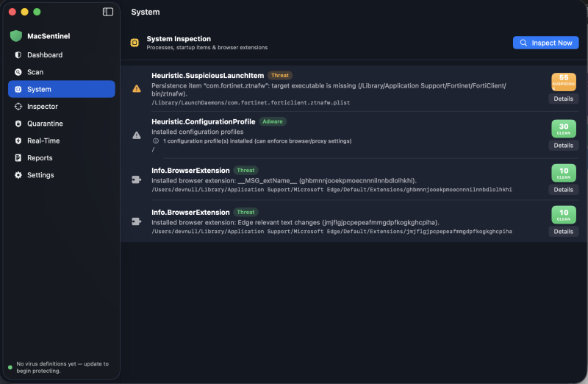Click the magnifier icon inside Inspect Now
This screenshot has height=384, width=588.
pos(523,43)
